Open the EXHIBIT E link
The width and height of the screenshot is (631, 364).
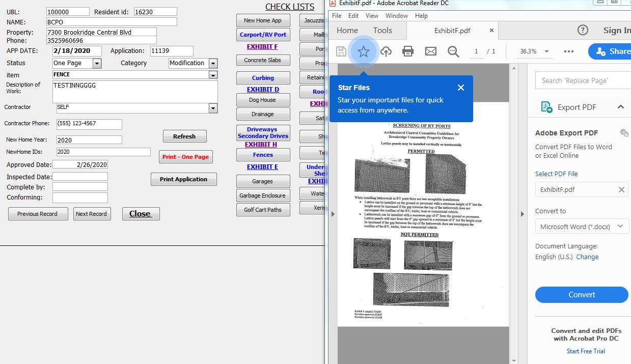coord(262,167)
